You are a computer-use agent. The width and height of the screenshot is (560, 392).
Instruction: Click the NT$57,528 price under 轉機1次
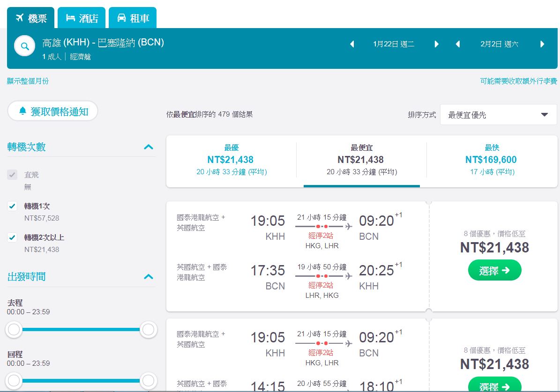tap(42, 218)
